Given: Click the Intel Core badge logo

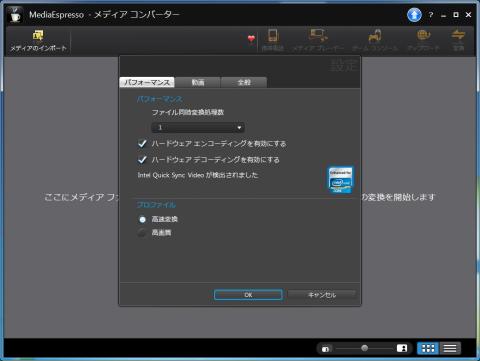Looking at the screenshot, I should [340, 180].
